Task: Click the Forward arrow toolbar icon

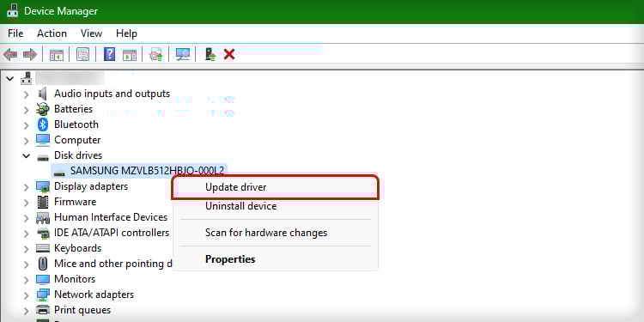Action: tap(30, 54)
